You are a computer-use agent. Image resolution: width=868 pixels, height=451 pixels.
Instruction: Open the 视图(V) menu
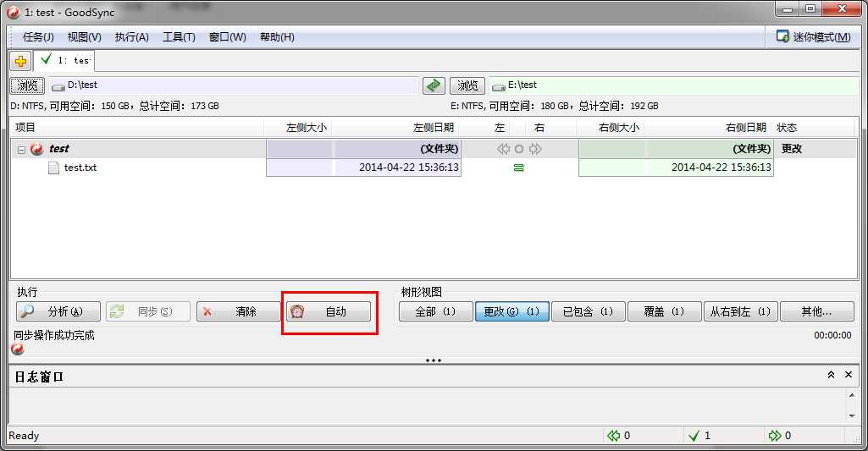click(x=84, y=37)
